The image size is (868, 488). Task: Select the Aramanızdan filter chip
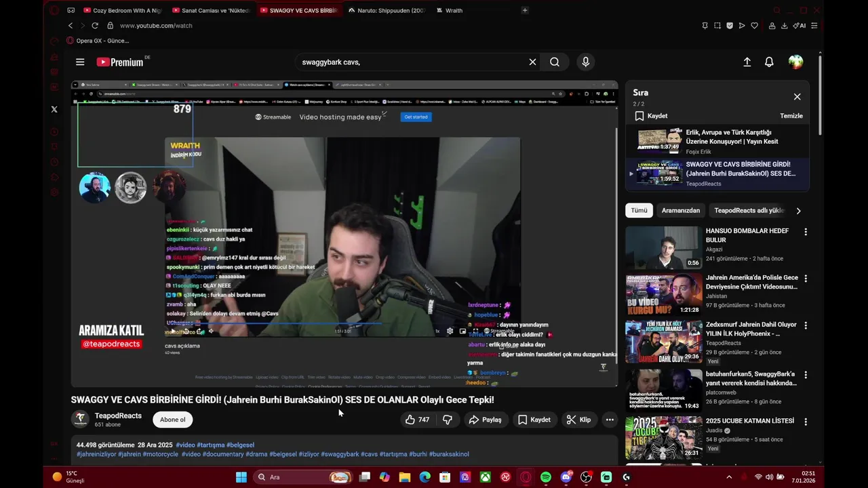point(681,211)
